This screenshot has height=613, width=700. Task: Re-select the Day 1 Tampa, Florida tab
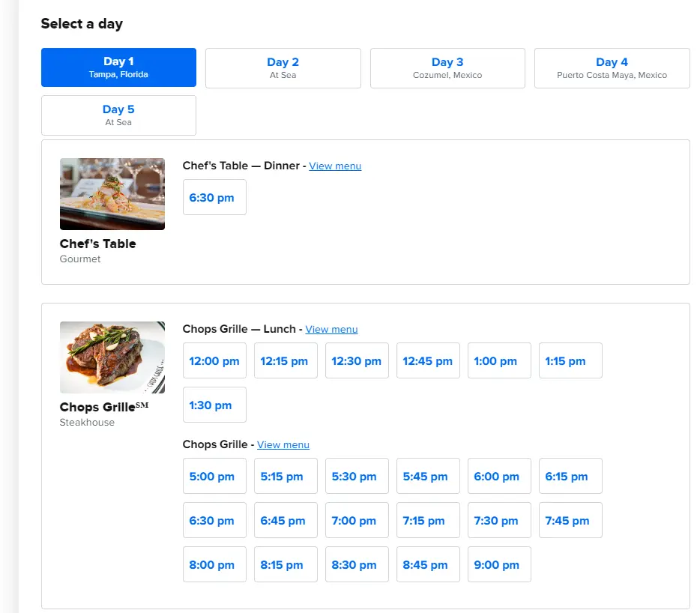(x=118, y=67)
